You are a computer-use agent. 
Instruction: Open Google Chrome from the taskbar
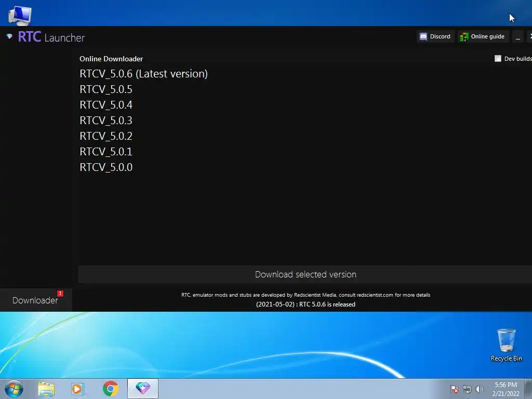(111, 389)
